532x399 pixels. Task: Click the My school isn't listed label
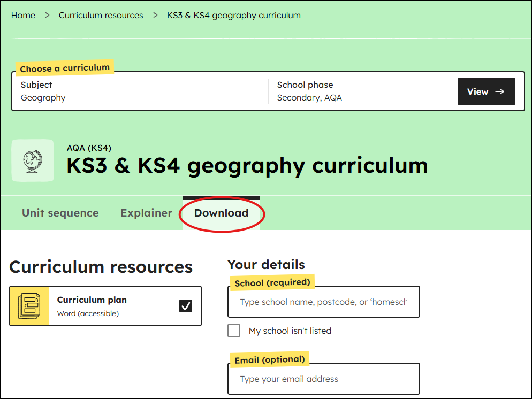pyautogui.click(x=290, y=331)
